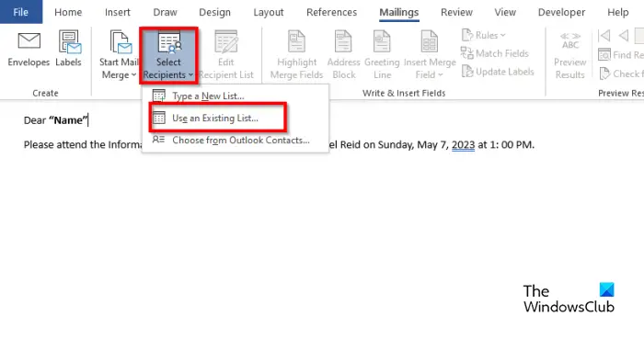Click the underlined 2023 in the document
This screenshot has width=644, height=339.
point(464,145)
